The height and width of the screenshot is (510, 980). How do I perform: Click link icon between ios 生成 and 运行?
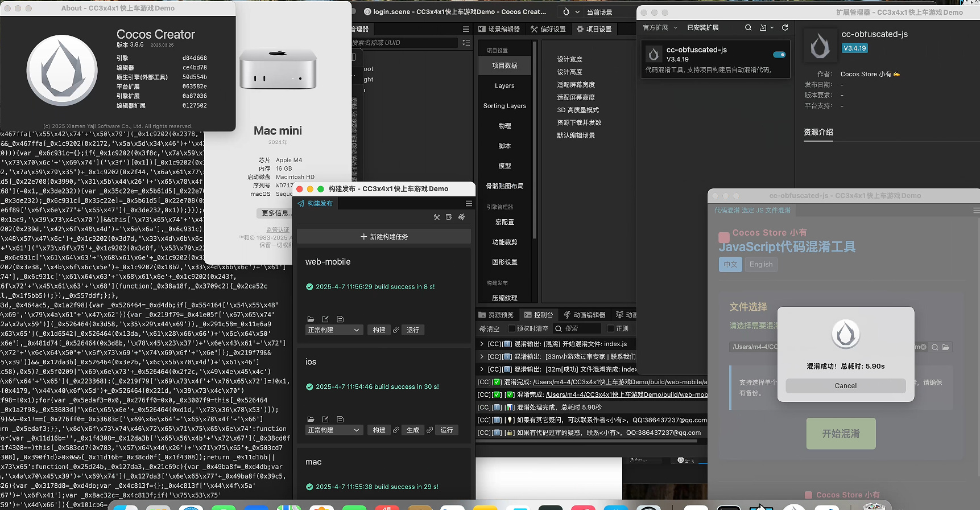click(x=430, y=430)
